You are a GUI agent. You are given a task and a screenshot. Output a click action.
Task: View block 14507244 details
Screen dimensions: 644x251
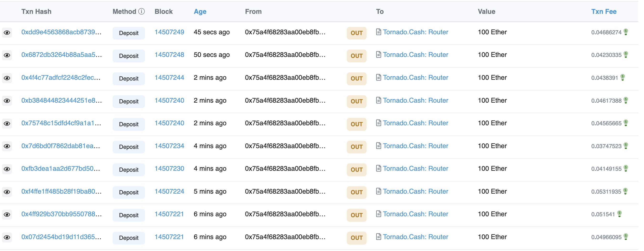169,78
